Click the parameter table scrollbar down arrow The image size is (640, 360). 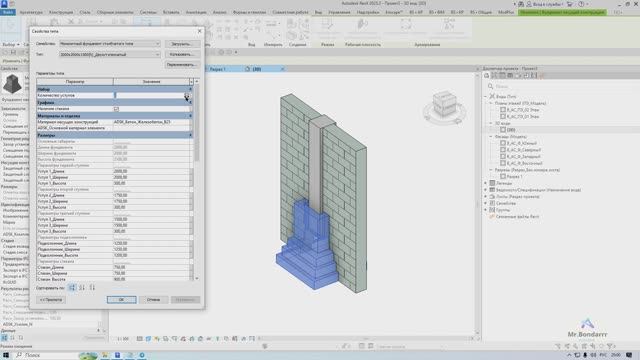pos(197,278)
